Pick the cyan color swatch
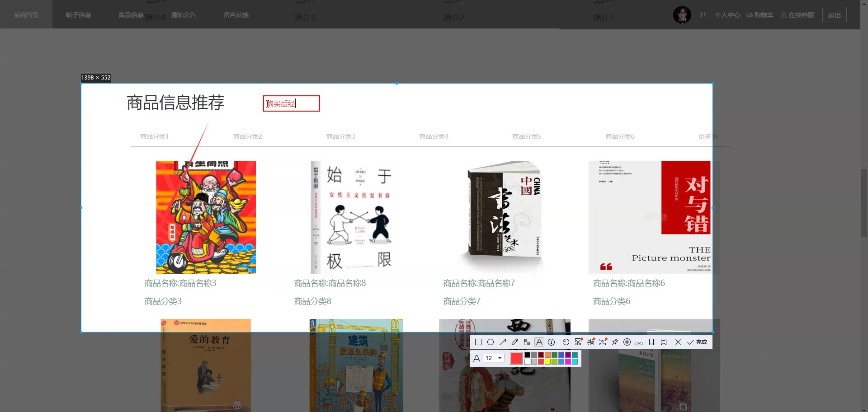 [575, 361]
